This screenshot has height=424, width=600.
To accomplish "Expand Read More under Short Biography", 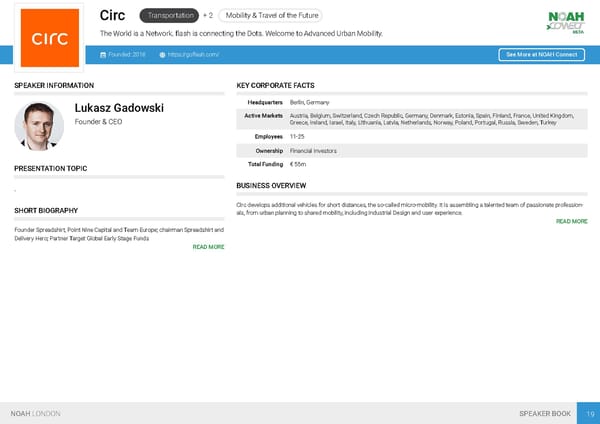I will click(208, 246).
